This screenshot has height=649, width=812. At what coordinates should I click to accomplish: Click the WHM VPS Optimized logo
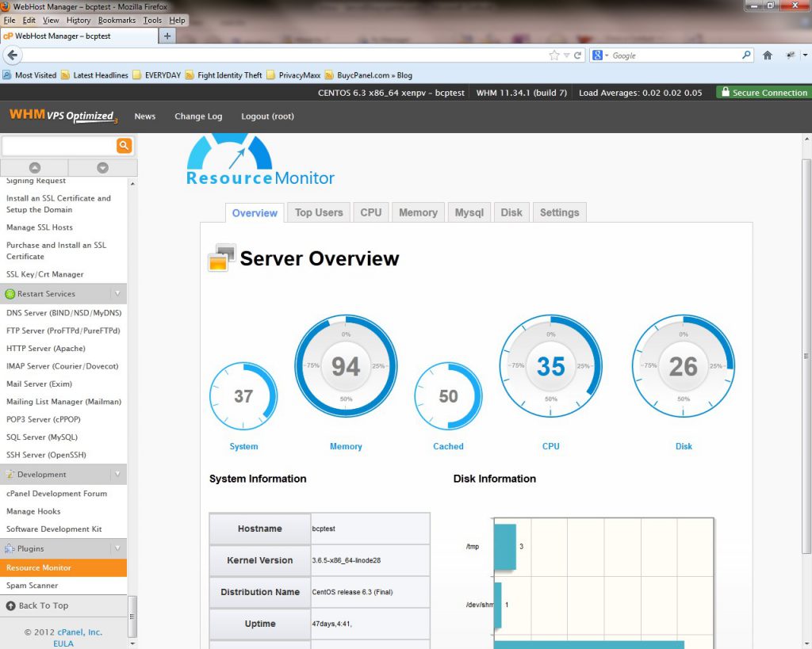63,116
